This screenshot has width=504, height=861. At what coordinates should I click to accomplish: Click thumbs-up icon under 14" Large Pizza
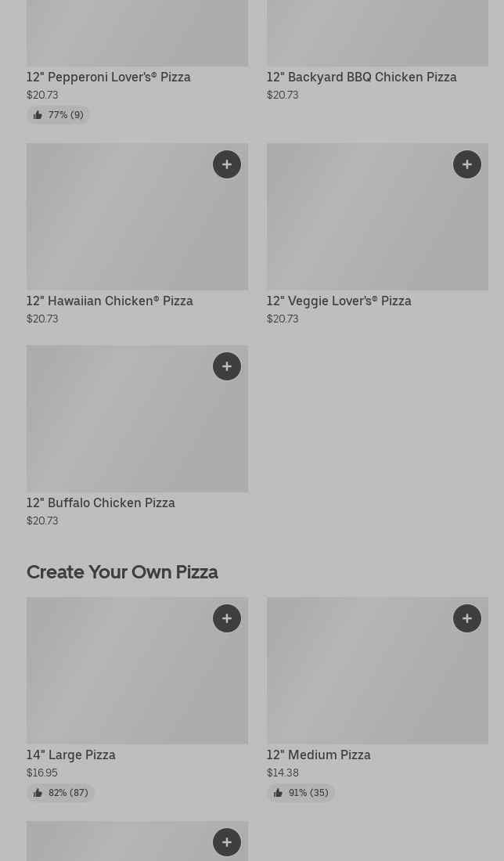(x=38, y=793)
